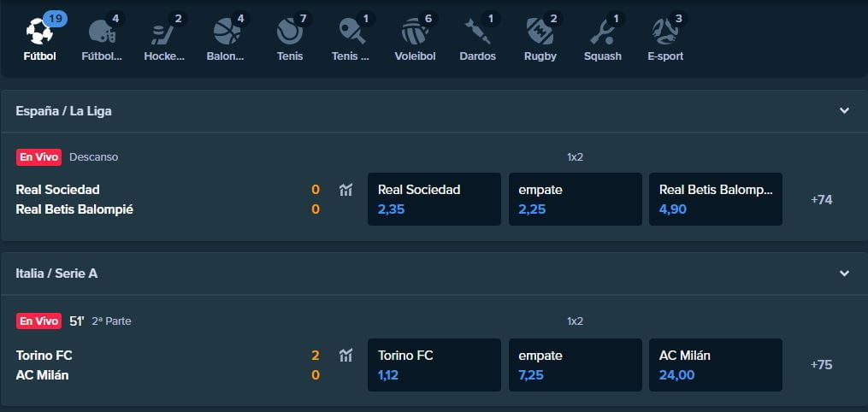The image size is (868, 412).
Task: Select empate odds 7,25 for Torino match
Action: coord(575,365)
